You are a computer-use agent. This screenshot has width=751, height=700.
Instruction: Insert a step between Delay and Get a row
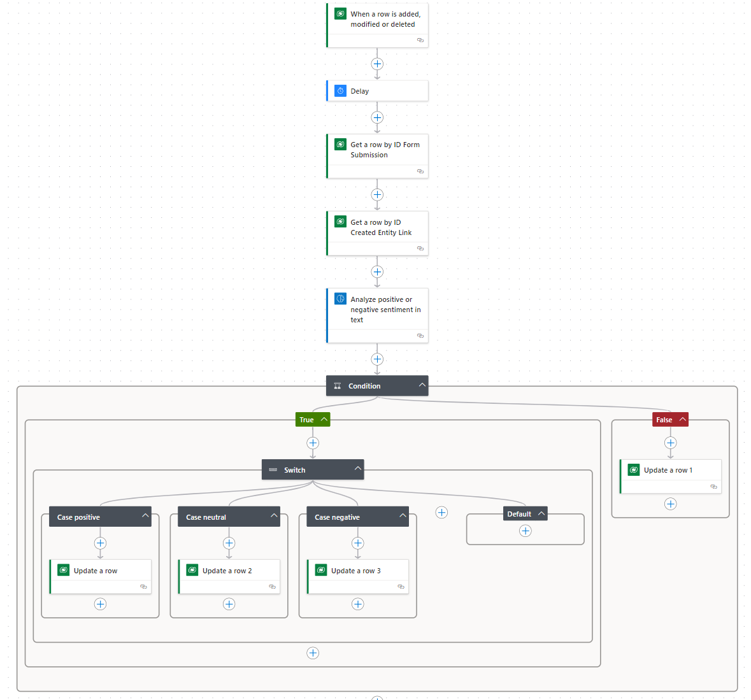[377, 117]
